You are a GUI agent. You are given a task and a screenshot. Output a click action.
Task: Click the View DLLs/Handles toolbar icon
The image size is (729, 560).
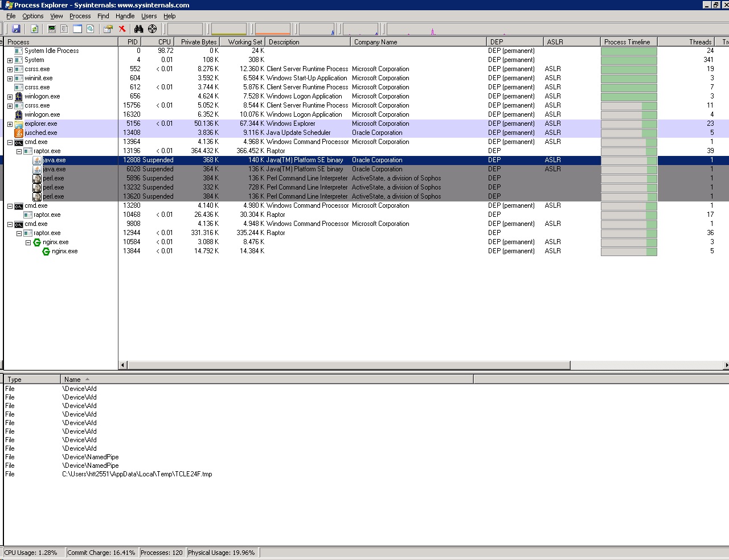90,28
